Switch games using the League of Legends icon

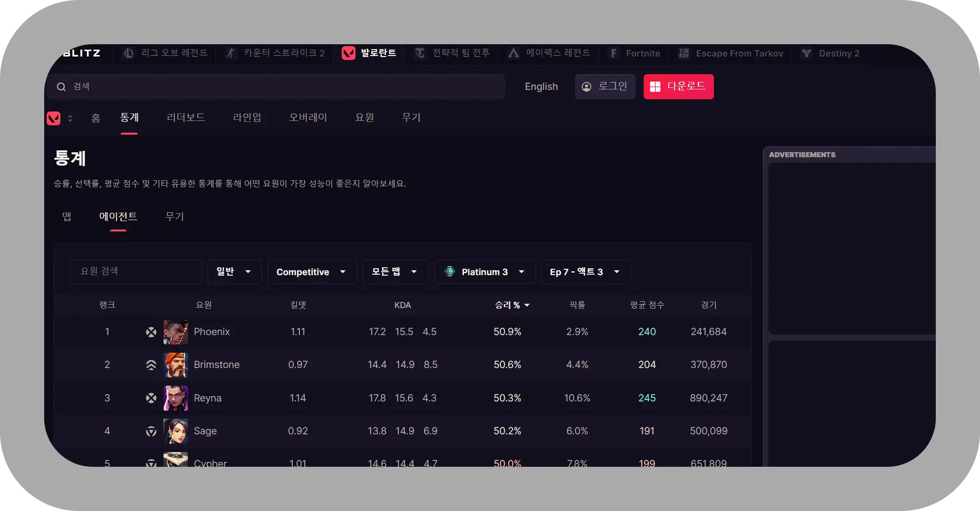click(x=129, y=54)
